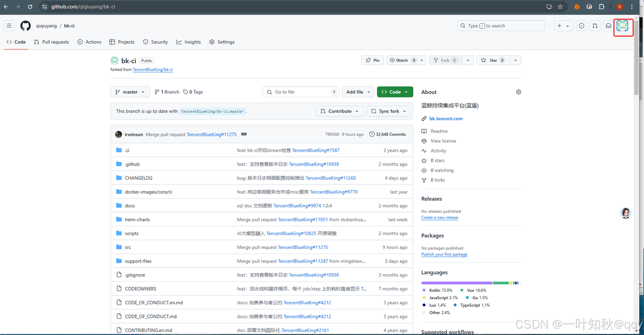
Task: Click the green Vue language bar segment
Action: (x=501, y=283)
